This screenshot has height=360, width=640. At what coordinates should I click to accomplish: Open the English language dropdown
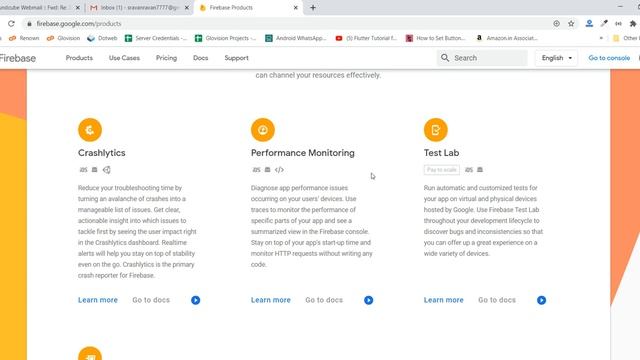coord(556,58)
